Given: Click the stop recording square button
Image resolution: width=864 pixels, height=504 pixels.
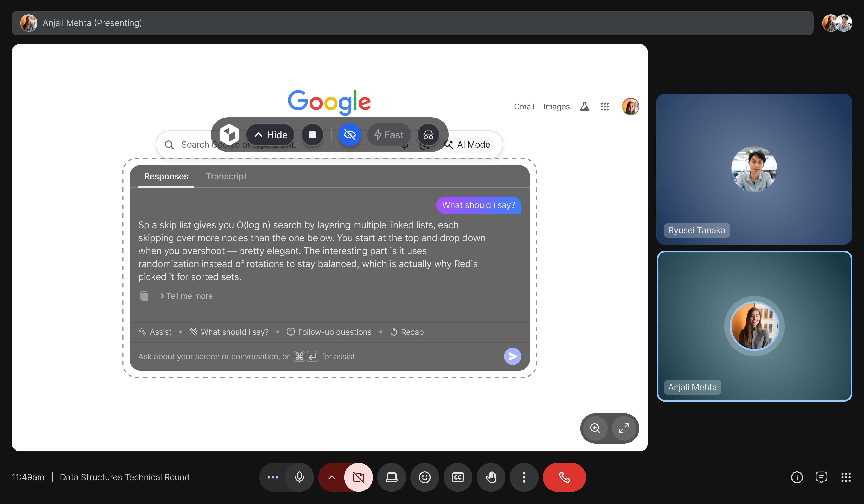Looking at the screenshot, I should 312,135.
